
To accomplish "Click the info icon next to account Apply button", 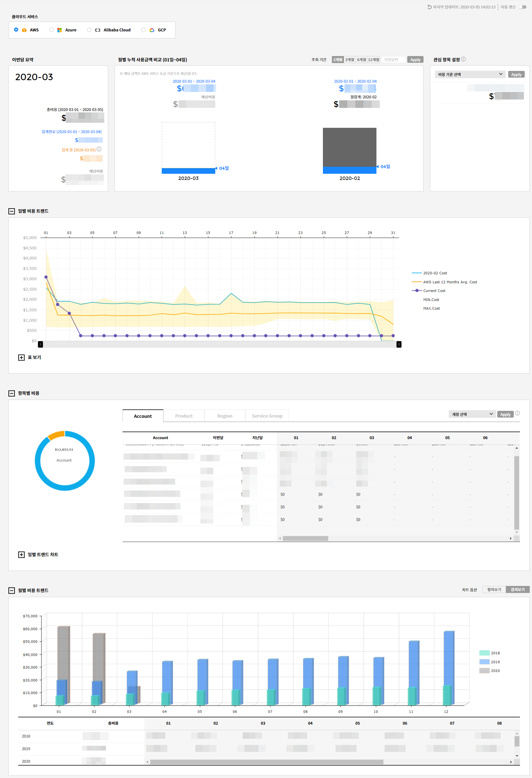I will (x=517, y=413).
